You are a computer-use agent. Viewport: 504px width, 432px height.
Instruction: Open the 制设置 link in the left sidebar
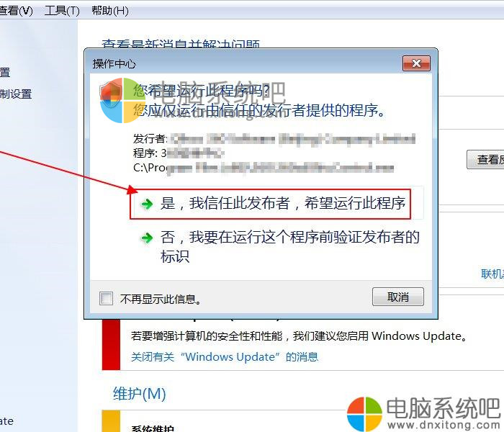coord(16,94)
